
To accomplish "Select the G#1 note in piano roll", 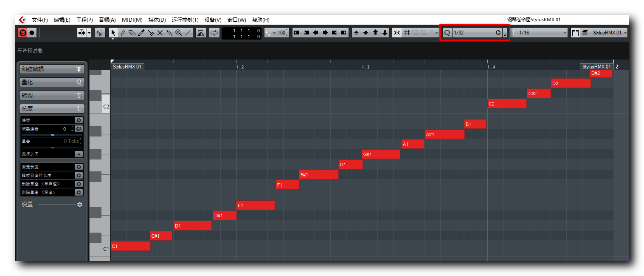I will pyautogui.click(x=381, y=154).
